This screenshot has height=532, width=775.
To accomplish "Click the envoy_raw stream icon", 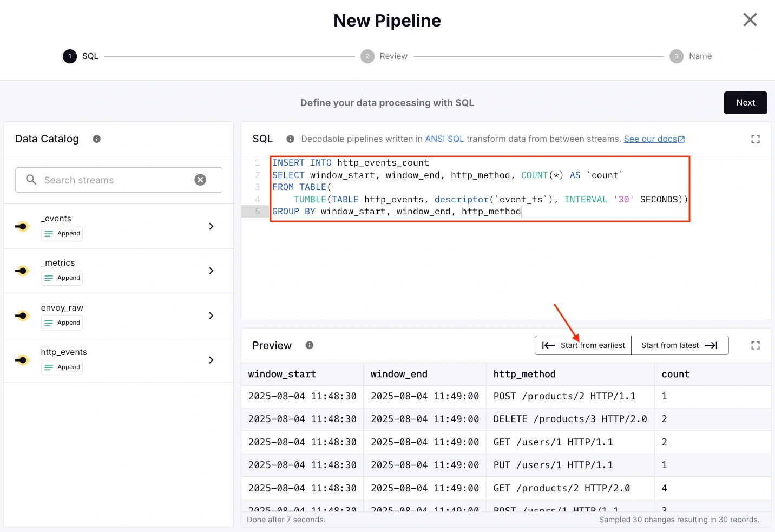I will point(22,316).
